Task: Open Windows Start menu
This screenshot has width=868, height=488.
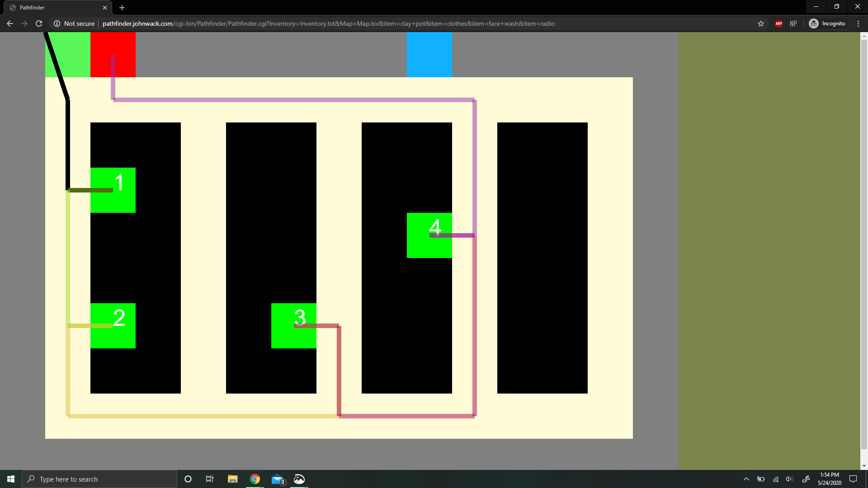Action: pos(11,479)
